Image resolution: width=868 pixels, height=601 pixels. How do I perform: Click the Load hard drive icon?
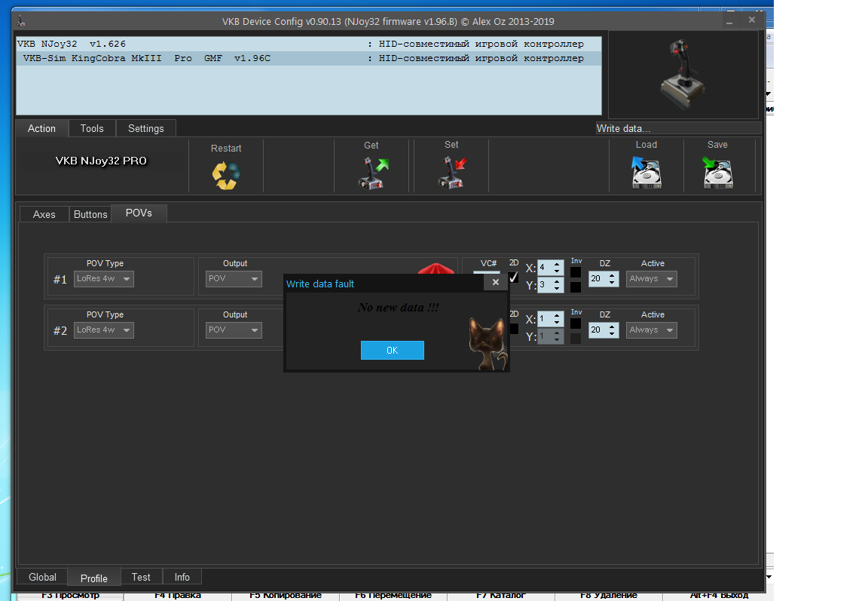coord(646,172)
